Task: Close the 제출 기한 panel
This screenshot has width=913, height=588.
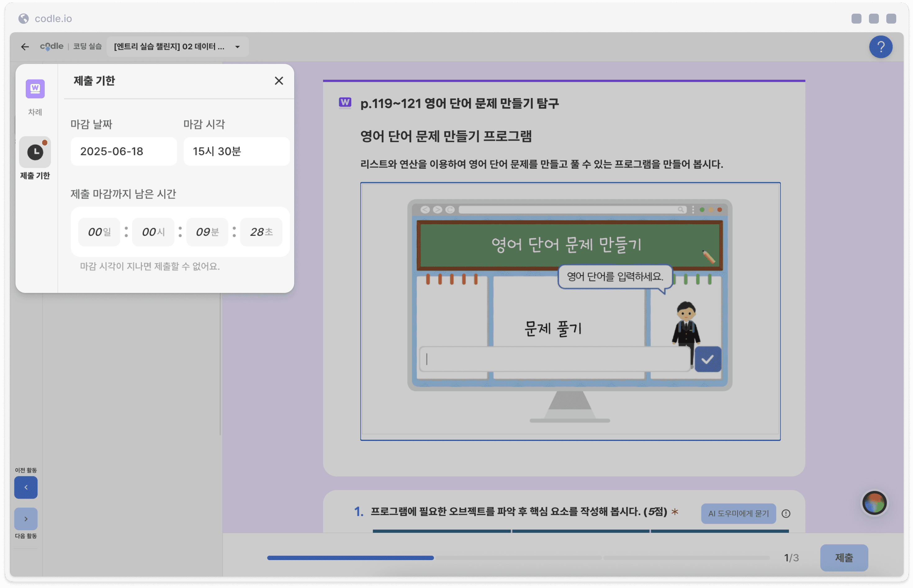Action: click(279, 81)
